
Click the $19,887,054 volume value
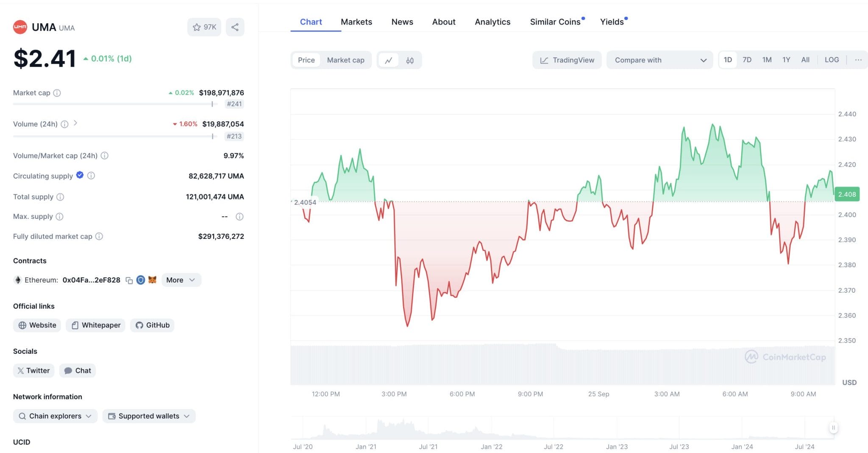pyautogui.click(x=223, y=124)
